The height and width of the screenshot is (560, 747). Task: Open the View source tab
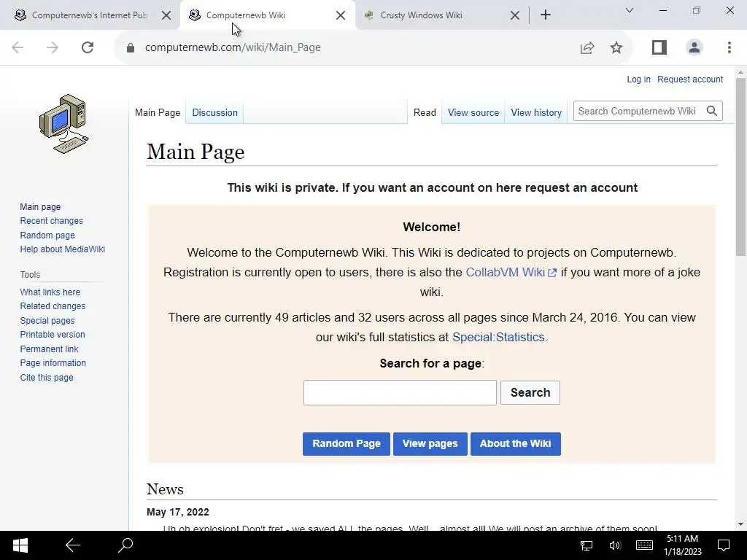click(x=473, y=113)
